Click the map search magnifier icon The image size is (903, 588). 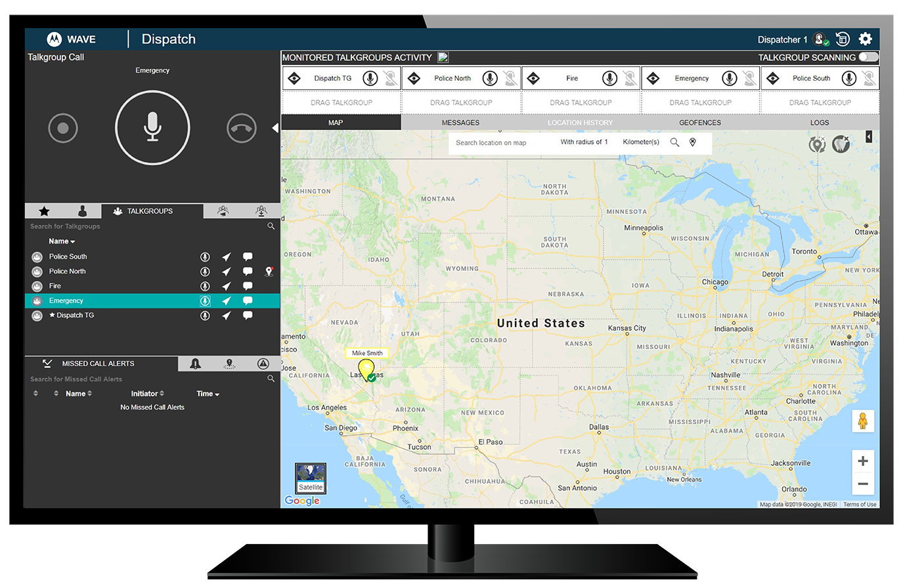pyautogui.click(x=674, y=142)
